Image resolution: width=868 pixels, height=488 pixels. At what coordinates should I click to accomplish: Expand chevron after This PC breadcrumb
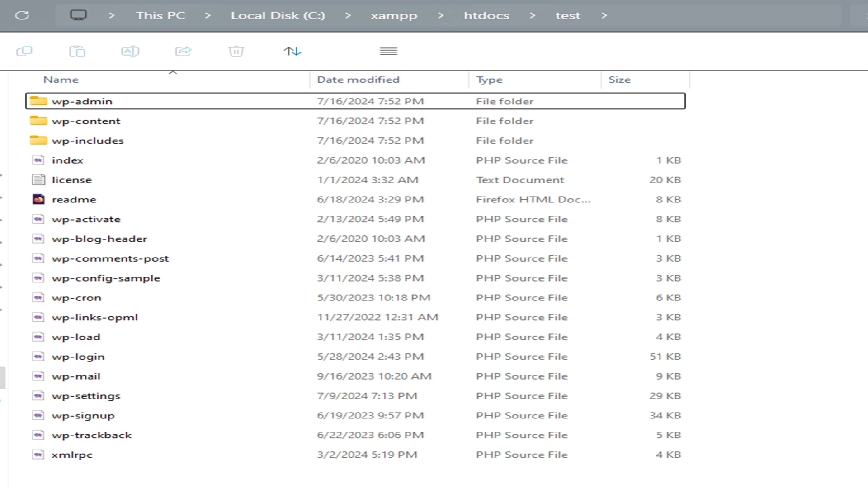point(208,15)
